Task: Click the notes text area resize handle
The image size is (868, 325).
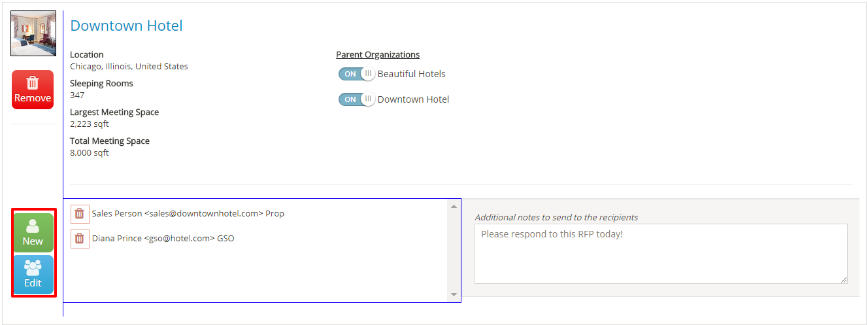Action: [x=843, y=279]
